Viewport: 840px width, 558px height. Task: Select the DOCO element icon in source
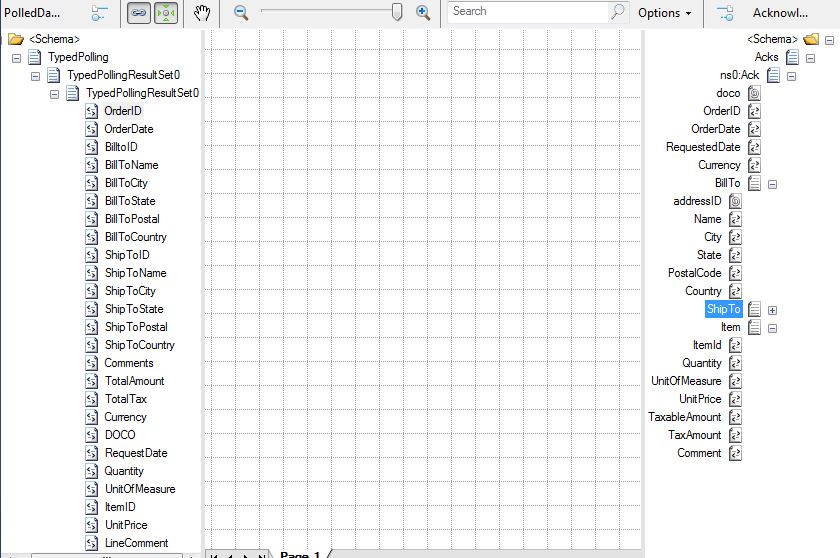click(x=92, y=435)
